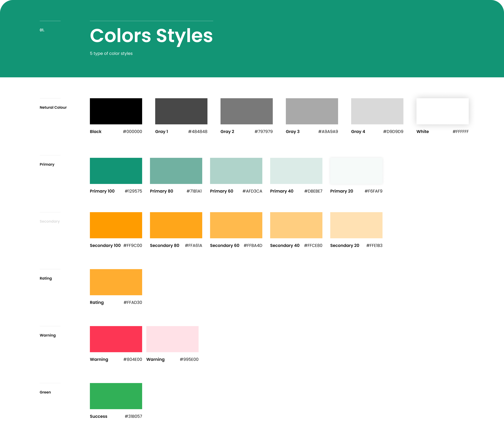Choose the green Success swatch
This screenshot has width=504, height=440.
pos(116,396)
